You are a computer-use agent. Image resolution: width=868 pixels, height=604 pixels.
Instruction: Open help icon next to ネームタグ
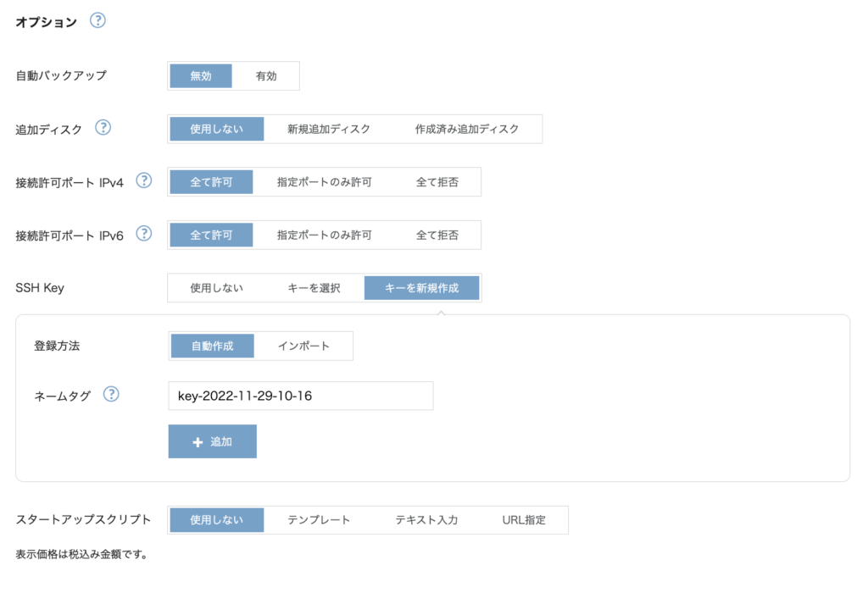coord(111,394)
